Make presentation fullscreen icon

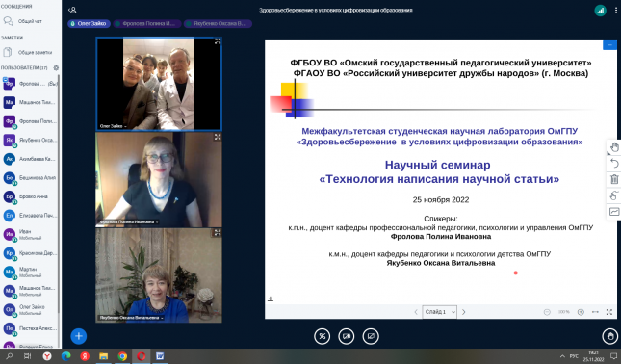point(609,312)
